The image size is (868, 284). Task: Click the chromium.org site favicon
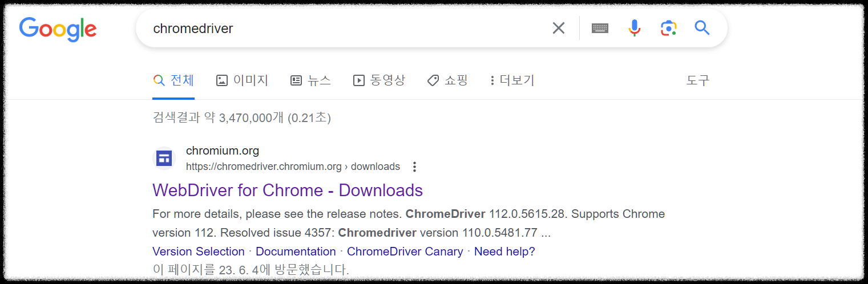coord(164,159)
